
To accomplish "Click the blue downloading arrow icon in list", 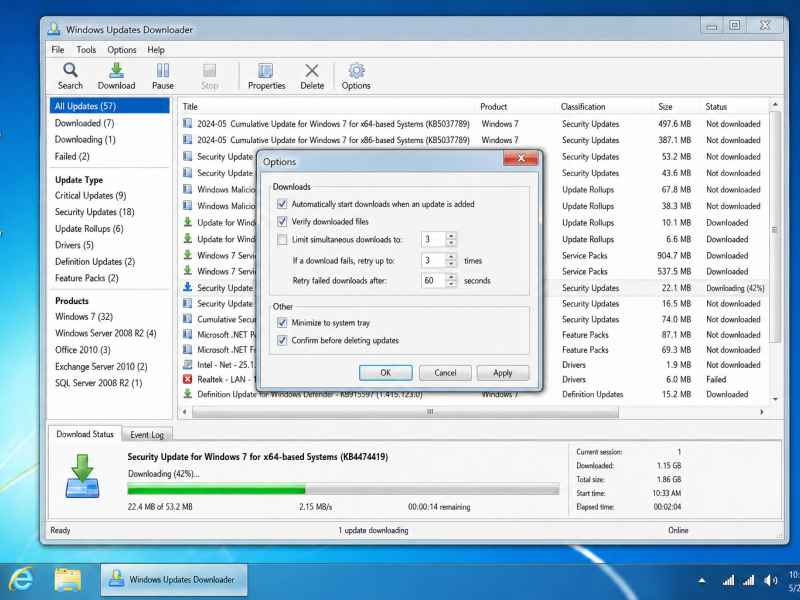I will (188, 287).
